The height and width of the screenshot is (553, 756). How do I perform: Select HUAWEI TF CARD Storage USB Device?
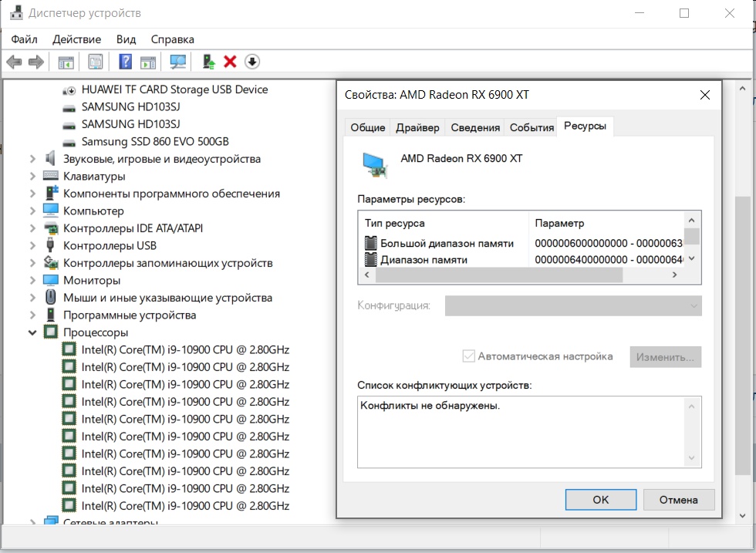coord(174,89)
